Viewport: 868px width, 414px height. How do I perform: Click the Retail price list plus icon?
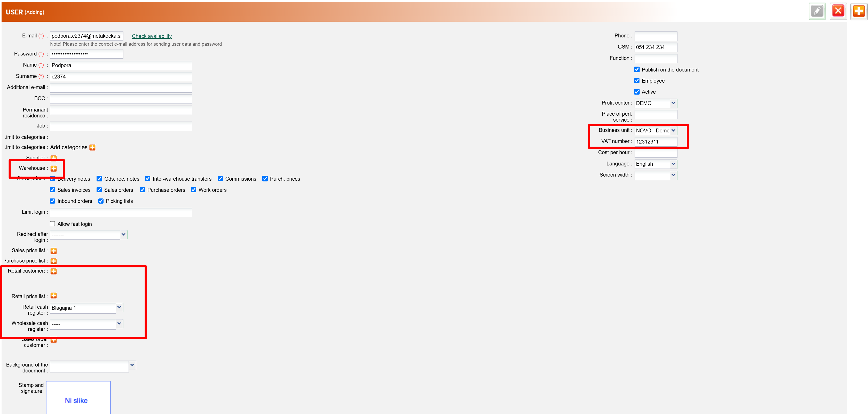[54, 296]
